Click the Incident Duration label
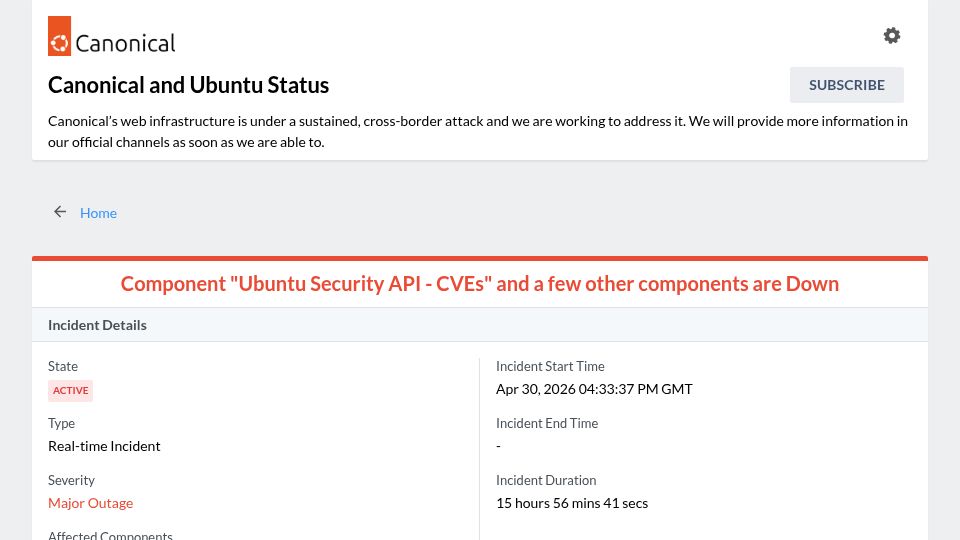This screenshot has width=960, height=540. pyautogui.click(x=546, y=480)
